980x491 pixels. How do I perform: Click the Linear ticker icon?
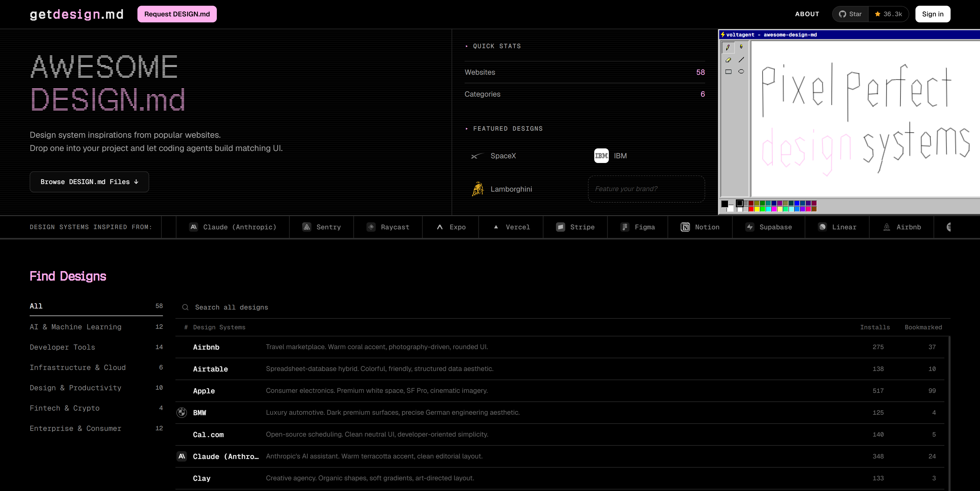click(822, 227)
